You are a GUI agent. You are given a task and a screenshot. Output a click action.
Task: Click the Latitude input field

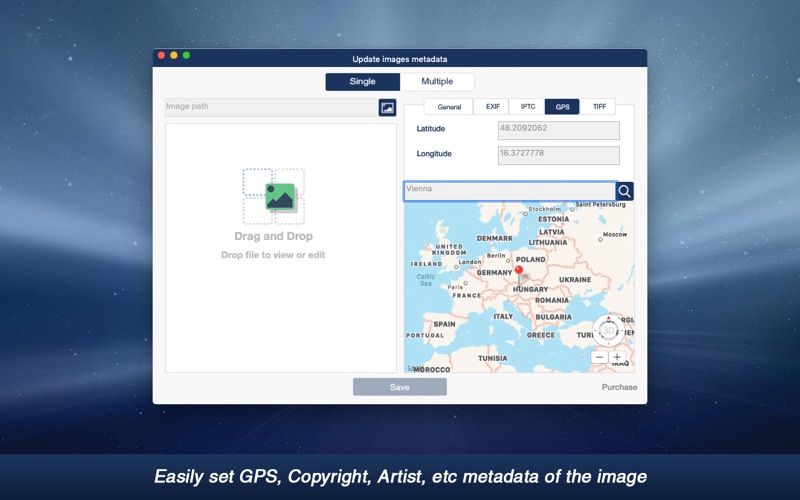(x=559, y=130)
